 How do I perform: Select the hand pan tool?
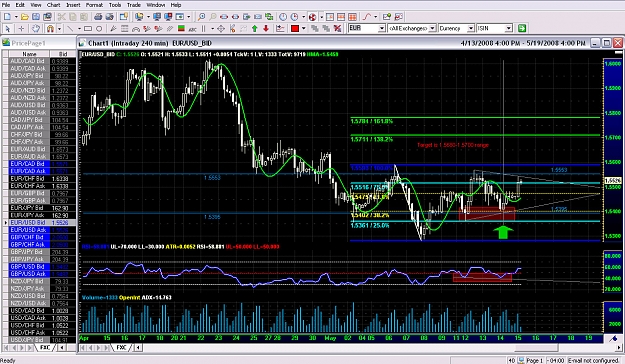(x=36, y=29)
